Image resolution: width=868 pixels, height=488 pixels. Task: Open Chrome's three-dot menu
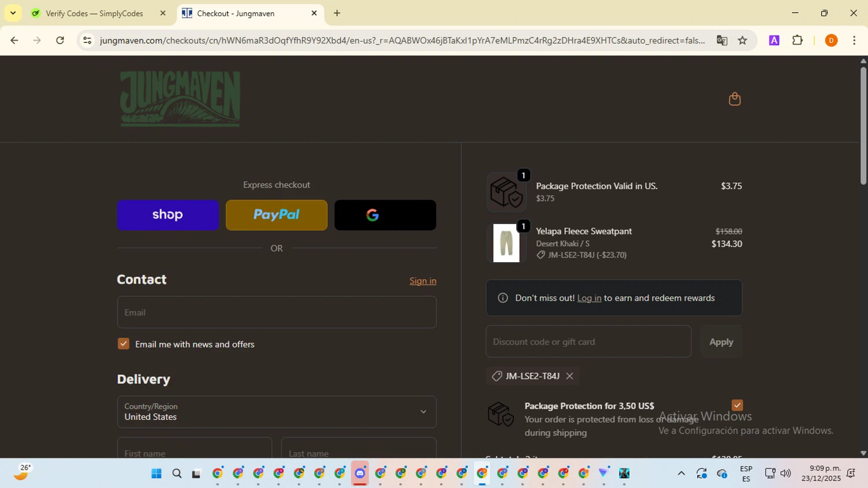click(x=854, y=41)
